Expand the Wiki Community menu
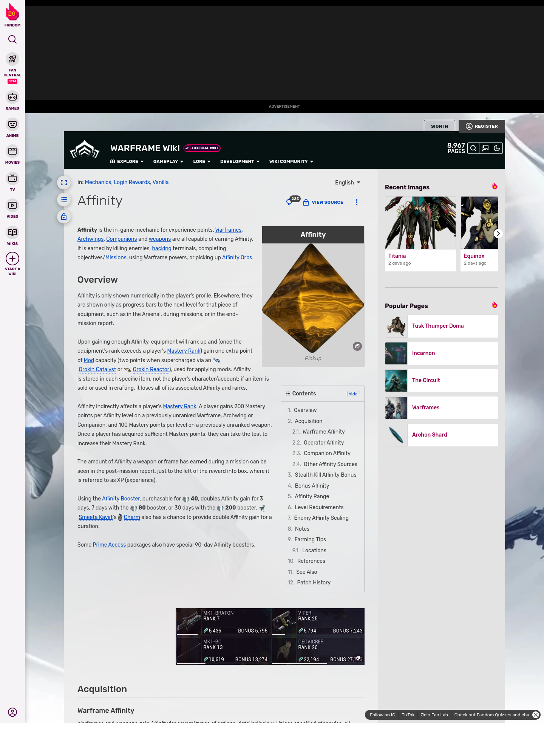Viewport: 544px width, 756px height. 291,161
